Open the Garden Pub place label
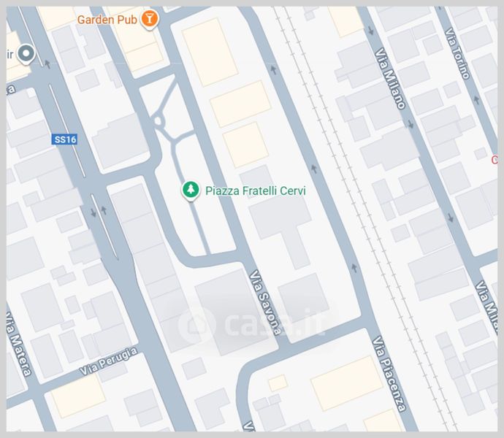Image resolution: width=504 pixels, height=438 pixels. tap(107, 20)
